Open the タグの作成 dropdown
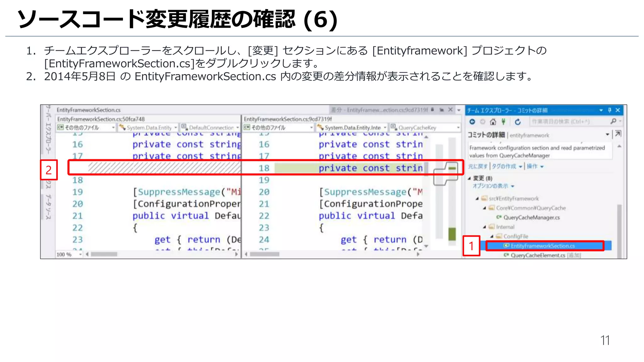This screenshot has height=362, width=644. (507, 166)
